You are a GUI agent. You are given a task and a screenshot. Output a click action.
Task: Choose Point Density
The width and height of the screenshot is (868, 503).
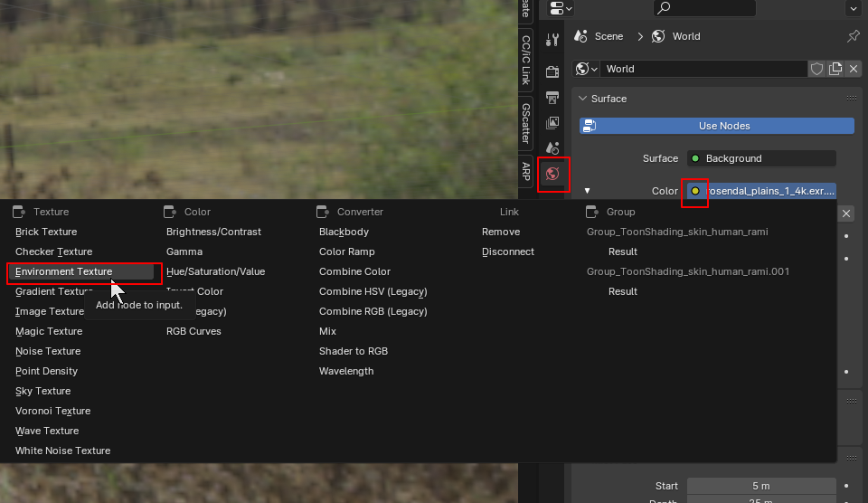pos(46,371)
